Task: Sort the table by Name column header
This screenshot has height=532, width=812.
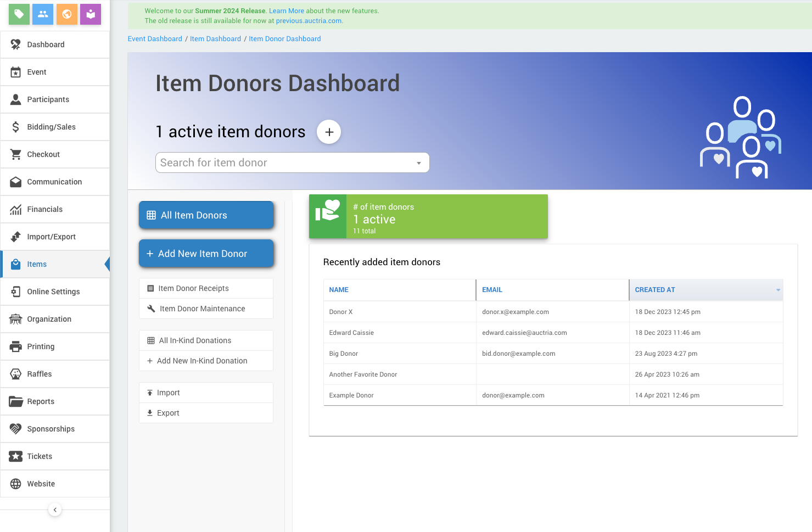Action: (339, 290)
